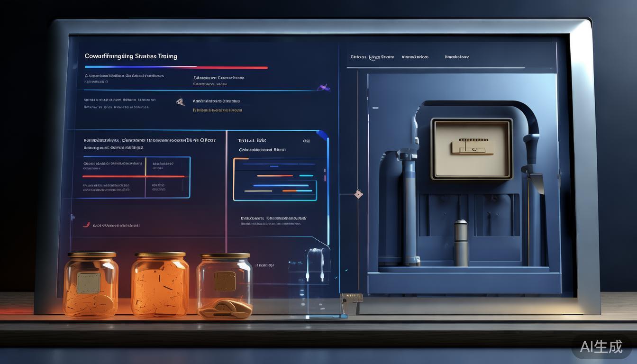Viewport: 637px width, 364px height.
Task: Click the diamond marker on the panel divider
Action: [x=359, y=194]
